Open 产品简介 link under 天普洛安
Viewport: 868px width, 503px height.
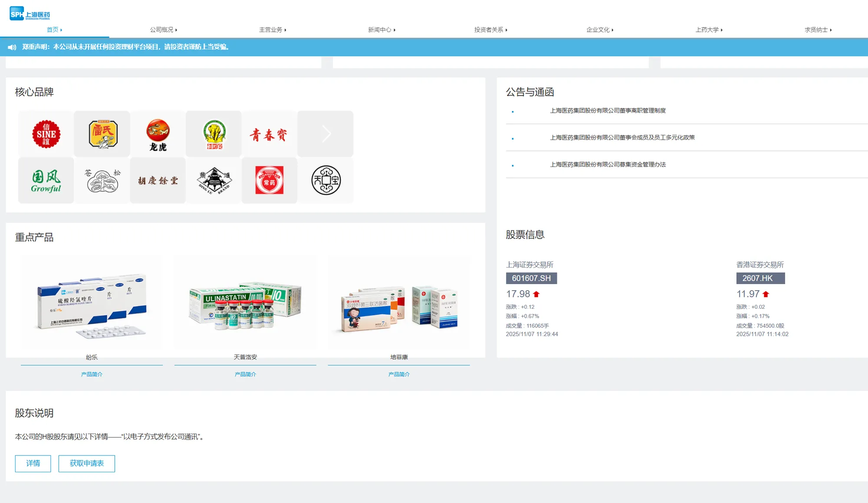click(245, 374)
